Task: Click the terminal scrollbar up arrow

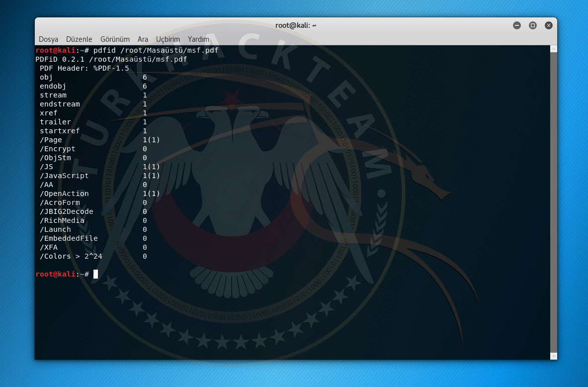Action: (554, 49)
